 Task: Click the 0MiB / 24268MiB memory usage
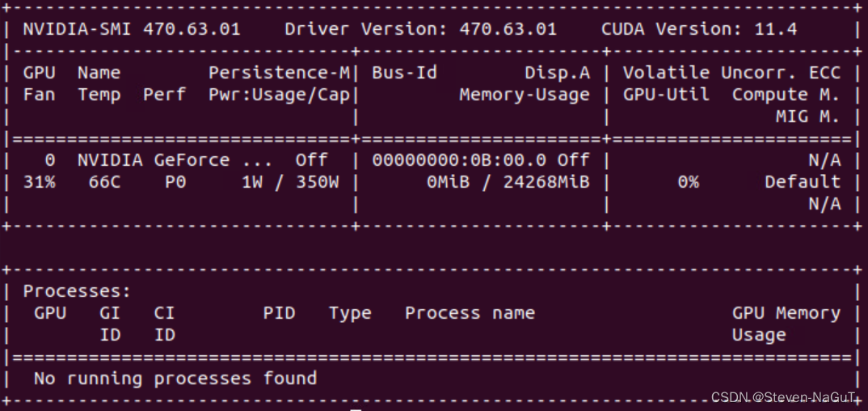(x=508, y=182)
